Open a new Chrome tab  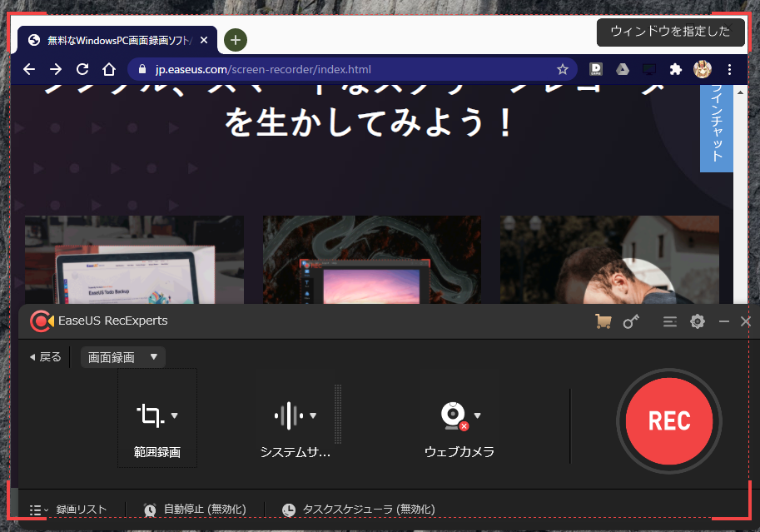(236, 40)
